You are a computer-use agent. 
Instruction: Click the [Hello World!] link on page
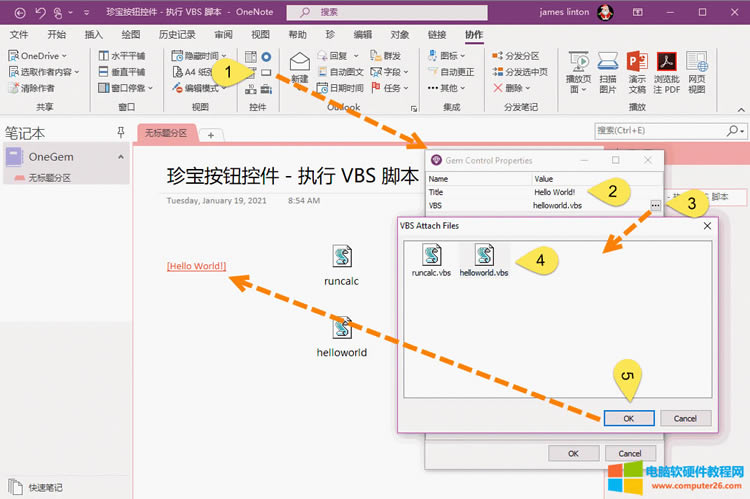197,266
